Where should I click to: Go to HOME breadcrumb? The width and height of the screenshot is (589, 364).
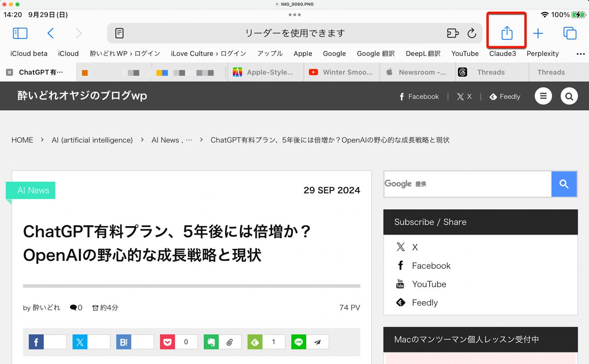click(22, 140)
